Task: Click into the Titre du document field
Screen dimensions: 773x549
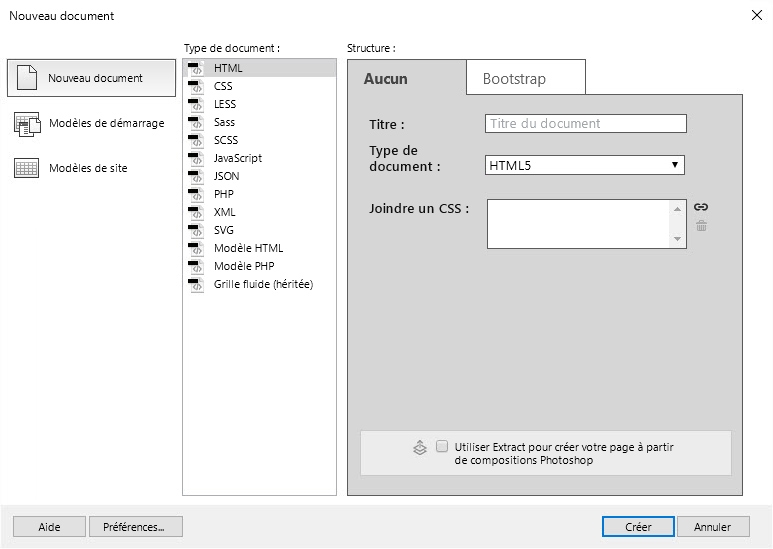Action: point(586,124)
